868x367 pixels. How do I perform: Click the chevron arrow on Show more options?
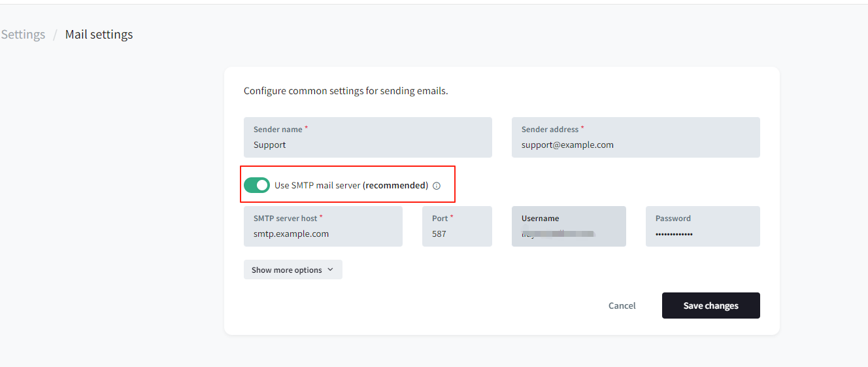[330, 270]
